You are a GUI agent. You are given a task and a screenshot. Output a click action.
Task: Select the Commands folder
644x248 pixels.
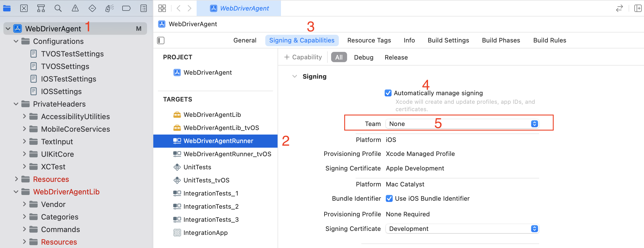[x=55, y=229]
